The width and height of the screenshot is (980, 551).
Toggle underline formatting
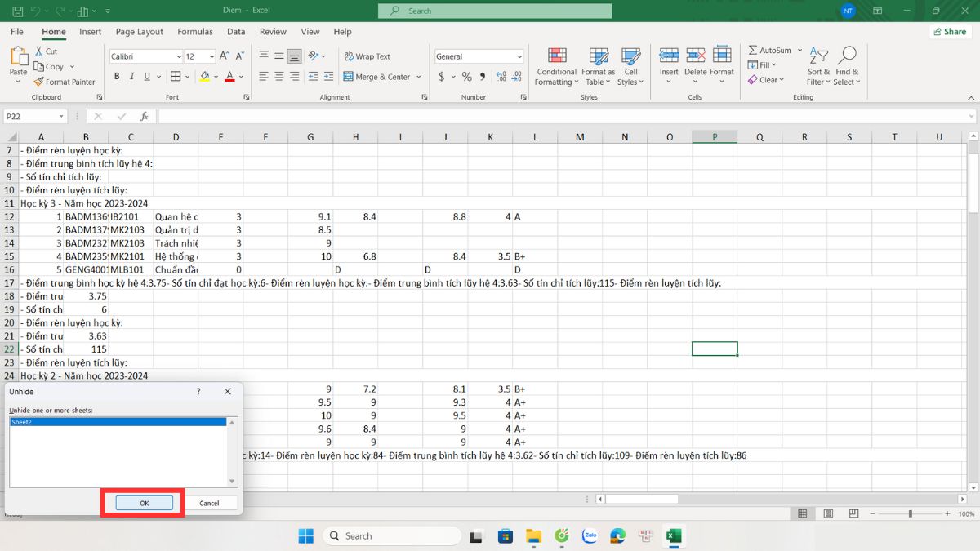[x=148, y=77]
